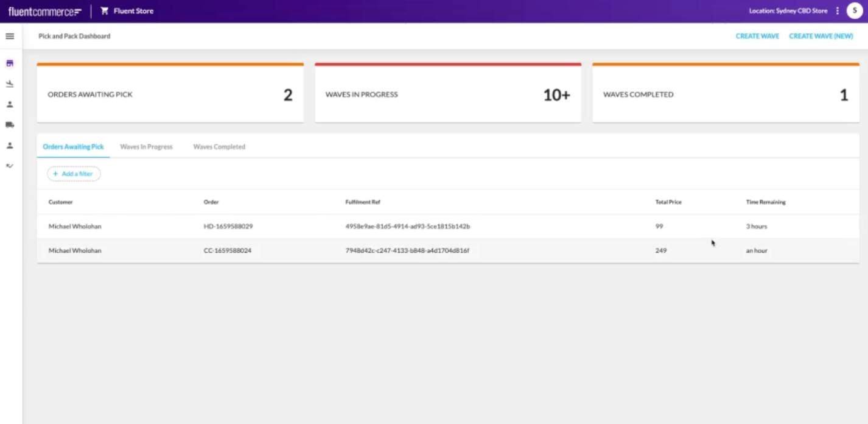Click the person icon directly above the truck
Image resolution: width=868 pixels, height=424 pixels.
click(x=10, y=104)
